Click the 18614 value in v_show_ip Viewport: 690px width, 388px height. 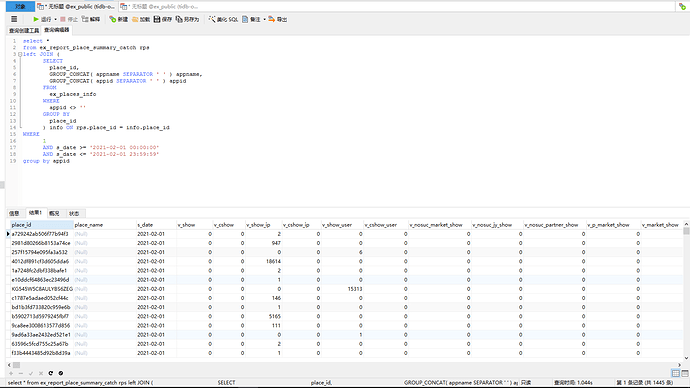click(273, 261)
